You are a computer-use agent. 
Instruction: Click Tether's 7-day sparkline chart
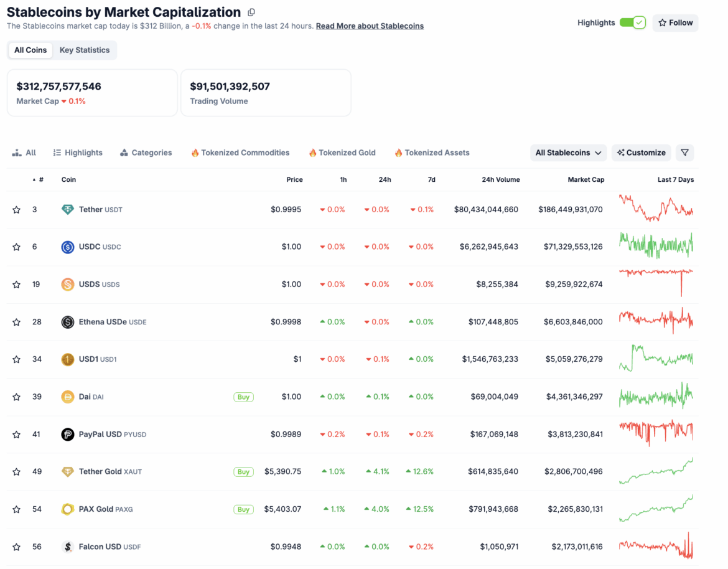(x=655, y=209)
